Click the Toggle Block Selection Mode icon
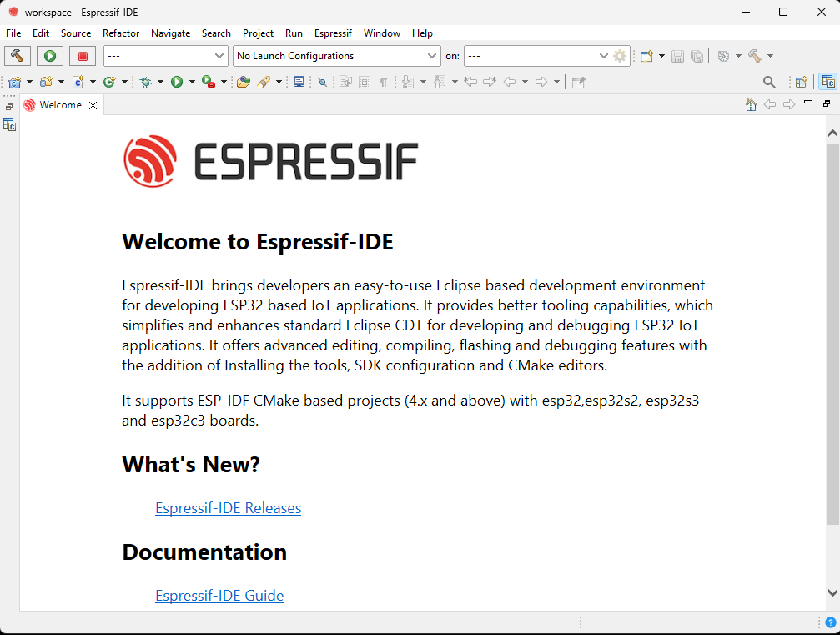Image resolution: width=840 pixels, height=635 pixels. pyautogui.click(x=365, y=82)
